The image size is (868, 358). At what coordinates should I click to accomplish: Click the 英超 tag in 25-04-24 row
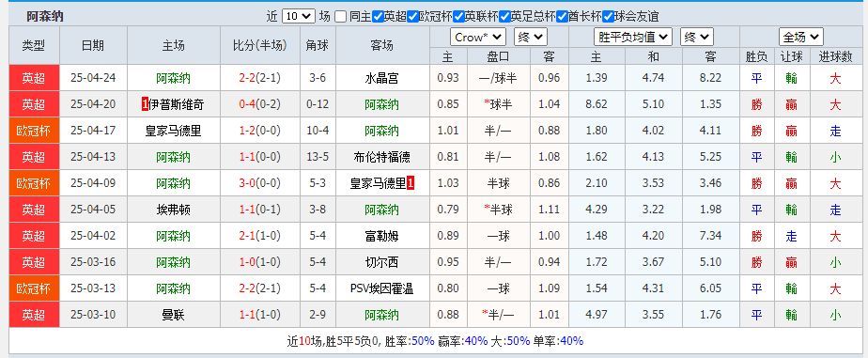[x=34, y=78]
